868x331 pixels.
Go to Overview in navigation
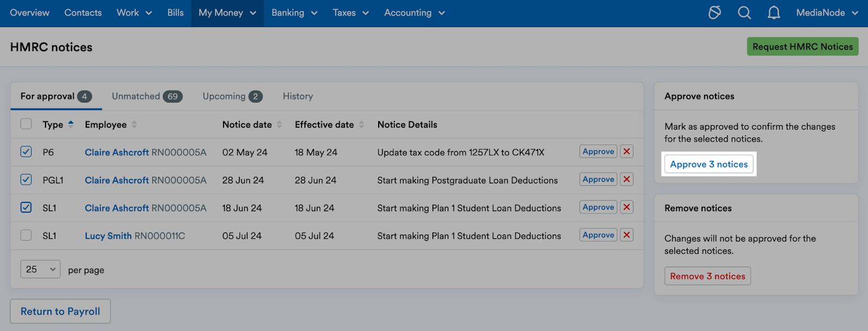coord(29,12)
